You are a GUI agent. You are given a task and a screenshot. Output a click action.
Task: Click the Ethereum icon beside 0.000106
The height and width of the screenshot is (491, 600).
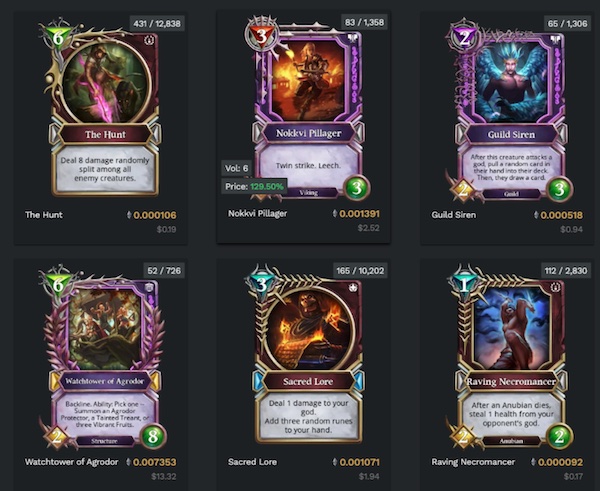129,215
